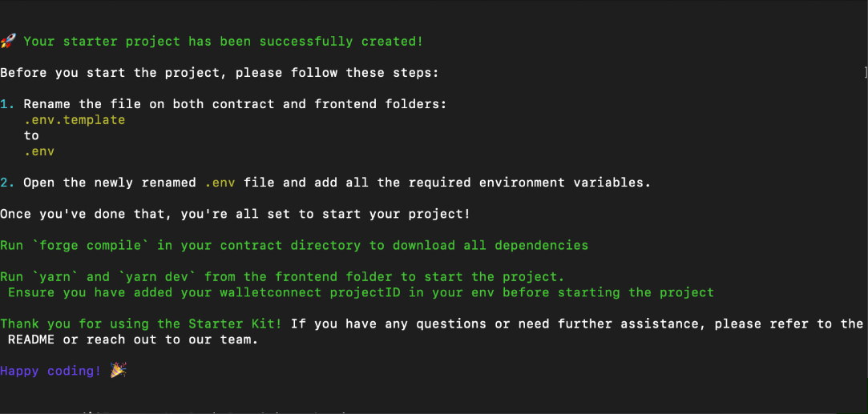Click the lone word "to" between the filenames
This screenshot has height=414, width=868.
[31, 135]
